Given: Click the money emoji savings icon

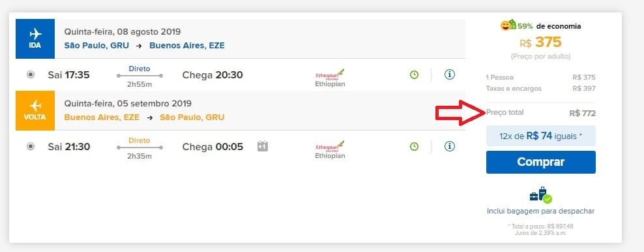Looking at the screenshot, I should click(x=508, y=25).
